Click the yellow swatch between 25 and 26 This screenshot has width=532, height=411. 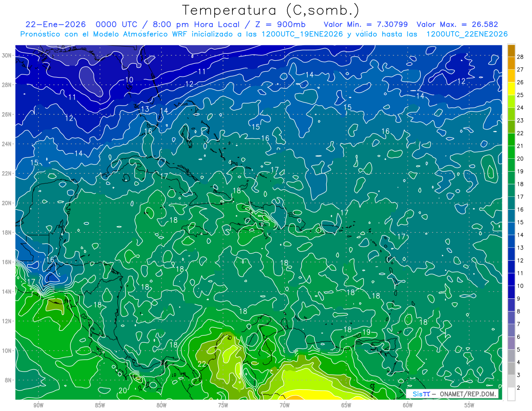tap(511, 89)
